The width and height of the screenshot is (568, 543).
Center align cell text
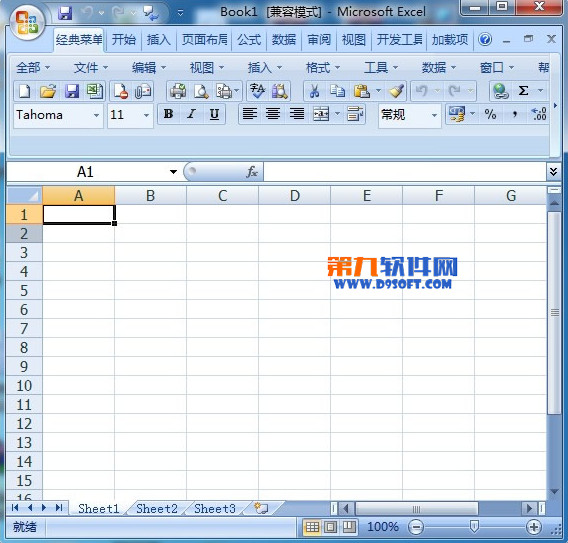(273, 114)
